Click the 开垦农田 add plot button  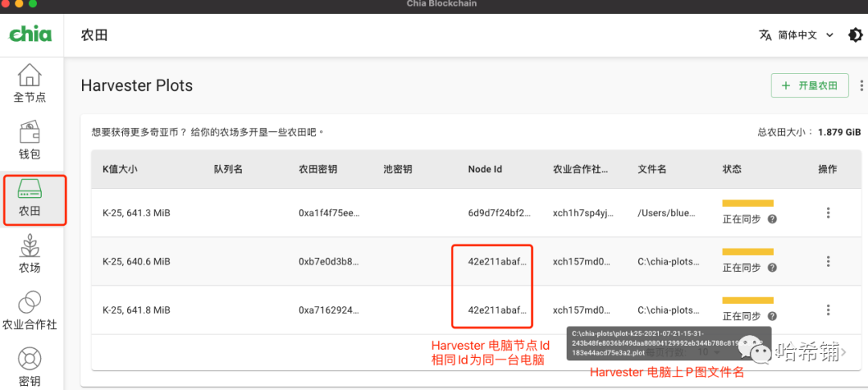tap(809, 86)
